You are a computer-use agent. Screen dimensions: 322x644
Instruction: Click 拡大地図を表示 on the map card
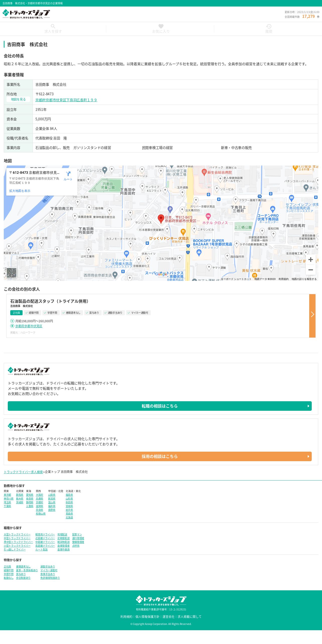(20, 191)
